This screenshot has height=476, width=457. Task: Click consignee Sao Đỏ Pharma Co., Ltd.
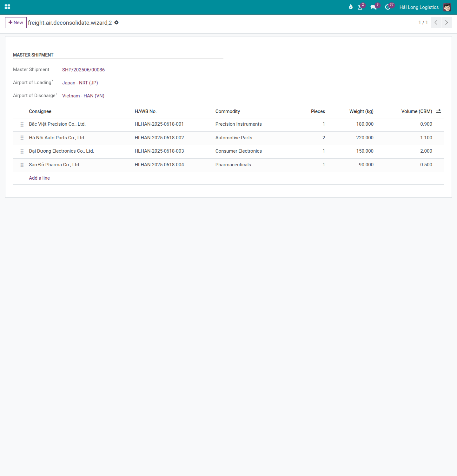pos(55,165)
